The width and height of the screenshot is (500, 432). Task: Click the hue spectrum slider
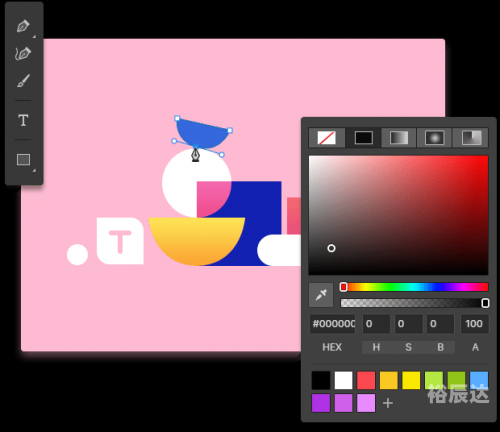point(414,287)
